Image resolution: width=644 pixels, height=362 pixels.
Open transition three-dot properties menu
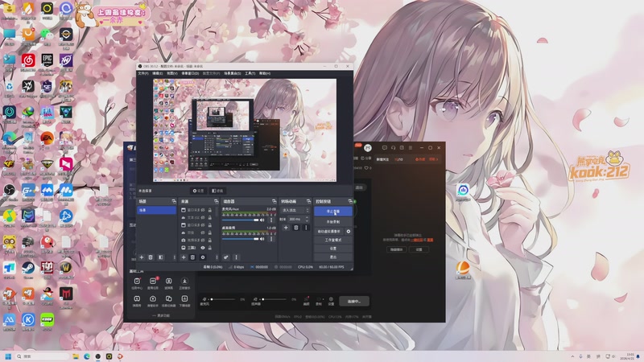[306, 228]
